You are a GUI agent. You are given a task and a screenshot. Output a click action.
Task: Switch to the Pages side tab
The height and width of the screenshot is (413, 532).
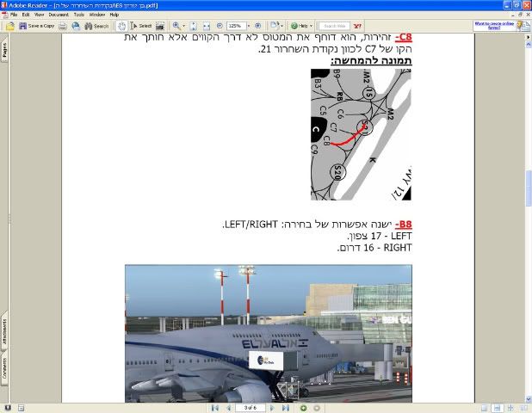[4, 51]
